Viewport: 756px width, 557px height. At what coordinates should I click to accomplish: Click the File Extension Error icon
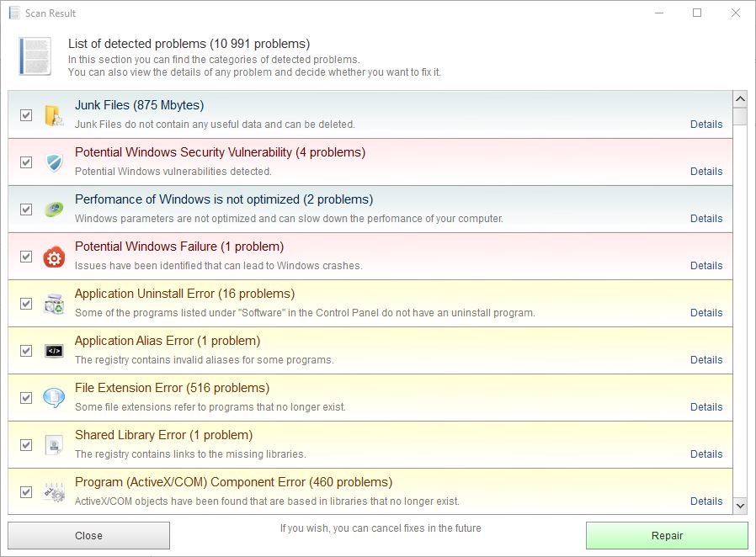click(x=54, y=398)
